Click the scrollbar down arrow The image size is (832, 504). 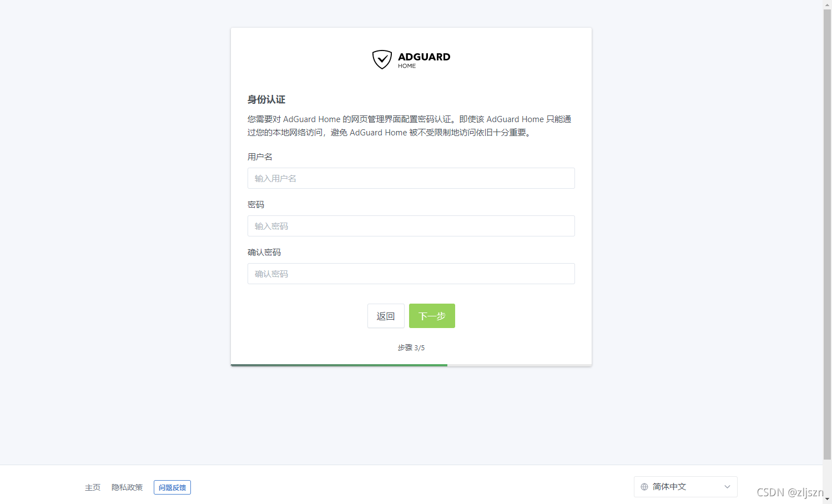(x=827, y=500)
